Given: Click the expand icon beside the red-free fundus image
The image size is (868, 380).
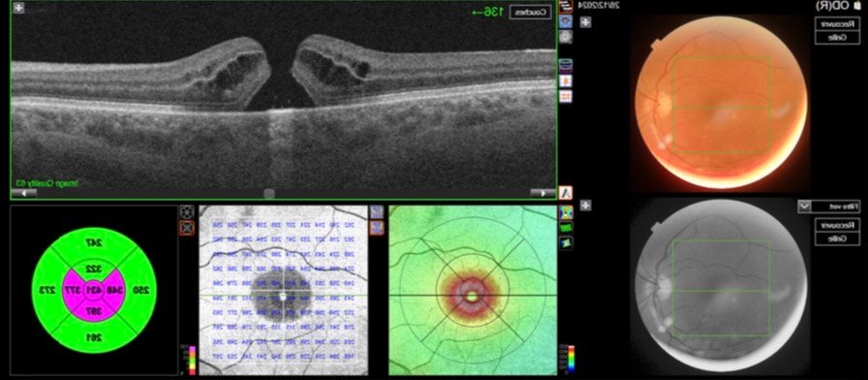Looking at the screenshot, I should click(x=586, y=206).
